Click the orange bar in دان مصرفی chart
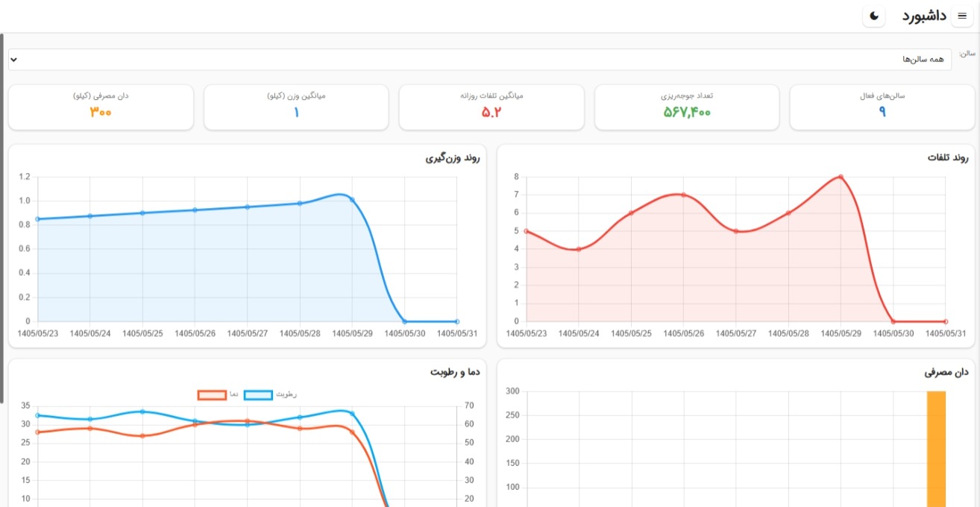Viewport: 980px width, 507px height. [x=936, y=449]
